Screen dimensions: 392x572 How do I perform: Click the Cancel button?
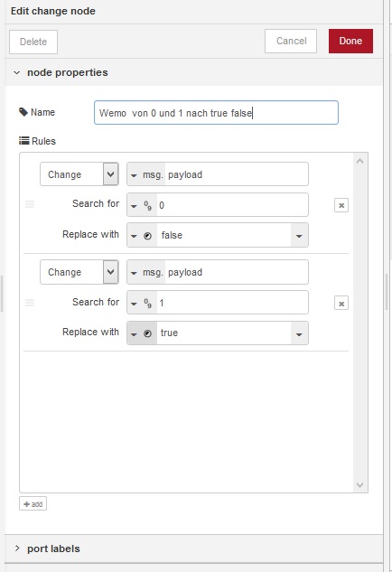click(291, 41)
